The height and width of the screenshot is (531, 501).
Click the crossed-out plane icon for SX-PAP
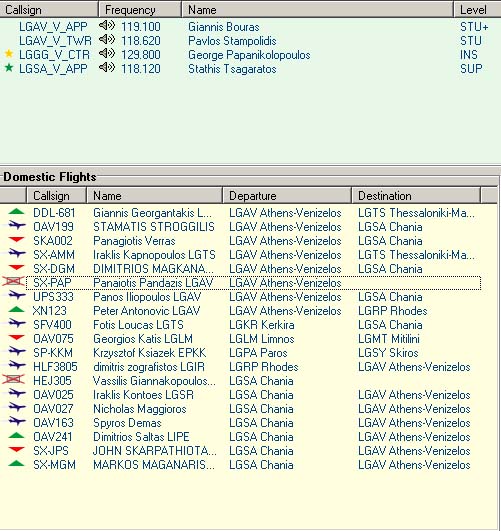click(14, 281)
